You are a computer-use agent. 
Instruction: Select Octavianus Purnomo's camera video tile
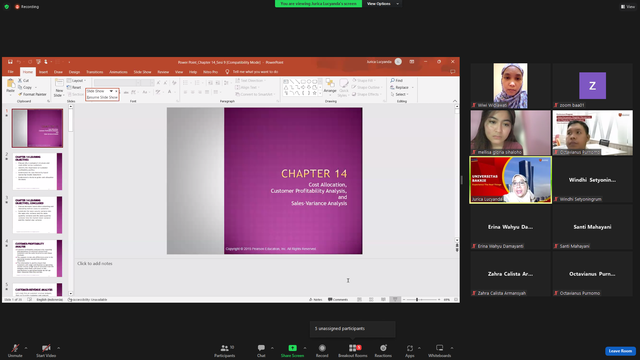592,133
